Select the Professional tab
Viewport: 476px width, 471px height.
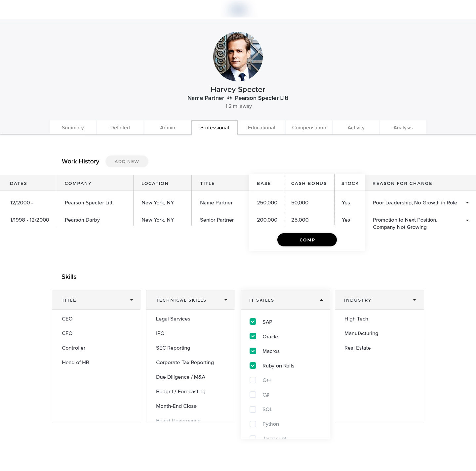[x=215, y=128]
